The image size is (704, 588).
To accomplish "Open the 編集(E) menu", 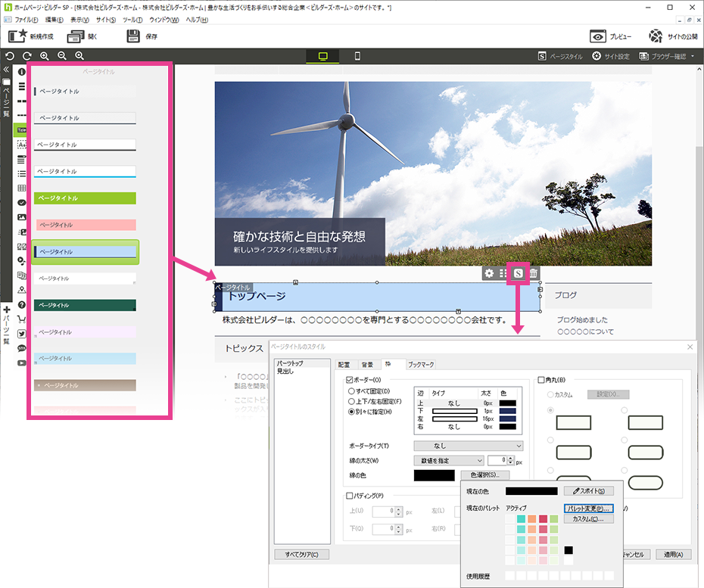I will (x=55, y=20).
